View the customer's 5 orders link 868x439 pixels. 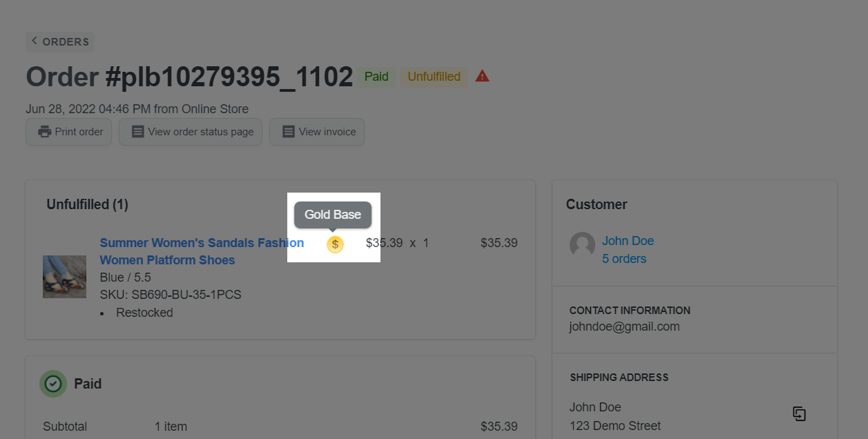[624, 259]
